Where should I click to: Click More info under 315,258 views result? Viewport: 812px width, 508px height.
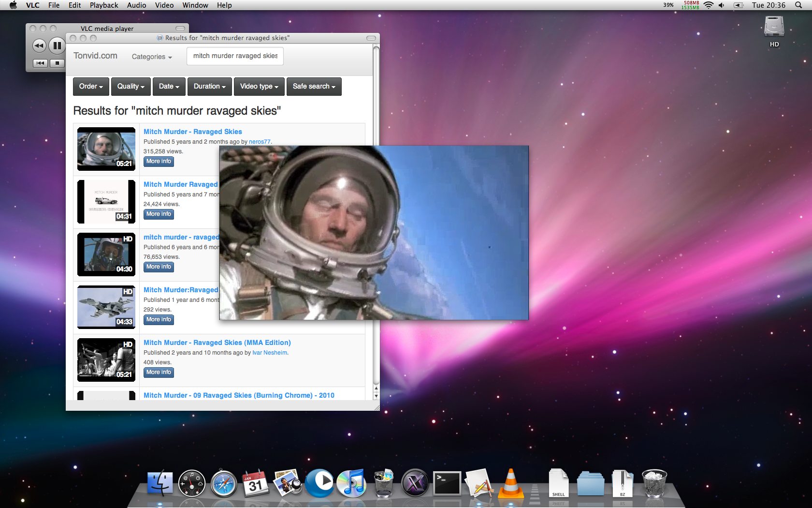159,162
